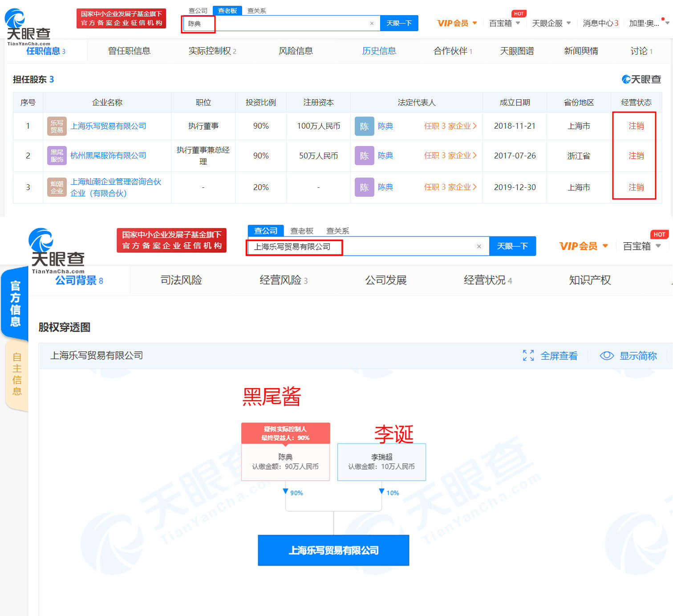
Task: Click 天眼一下 next to the 陈典 search
Action: click(399, 23)
